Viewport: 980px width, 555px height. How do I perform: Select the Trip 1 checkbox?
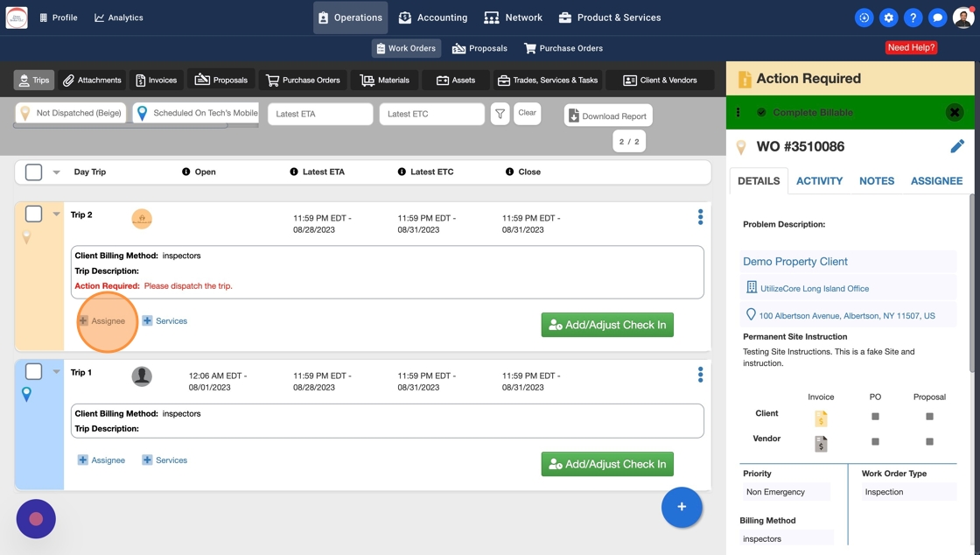(x=33, y=371)
